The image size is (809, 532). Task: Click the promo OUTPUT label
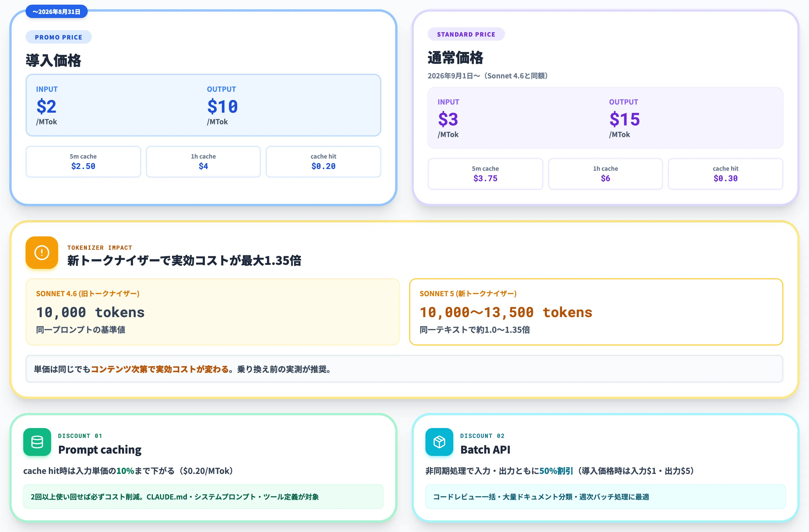coord(221,89)
